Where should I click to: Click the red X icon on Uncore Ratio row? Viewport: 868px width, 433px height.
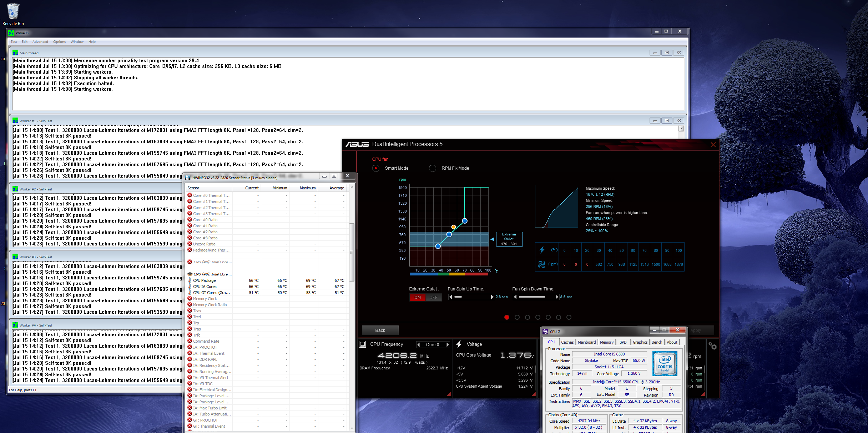tap(190, 244)
